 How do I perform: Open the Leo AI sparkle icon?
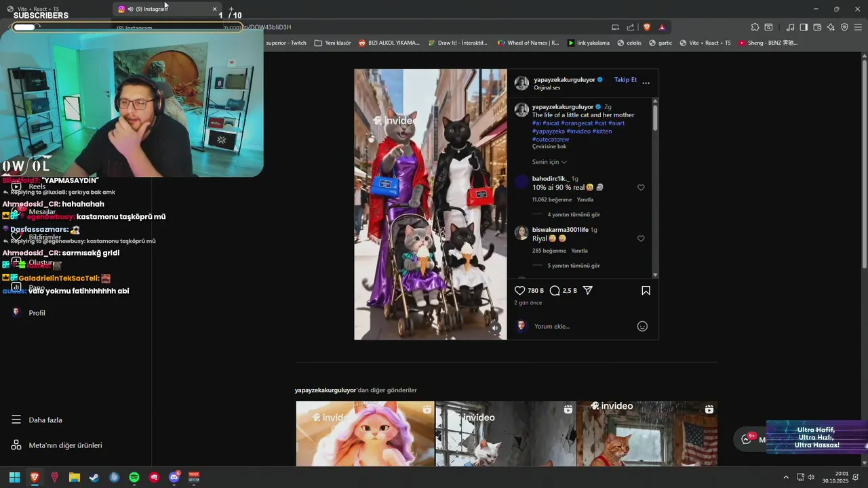coord(831,27)
